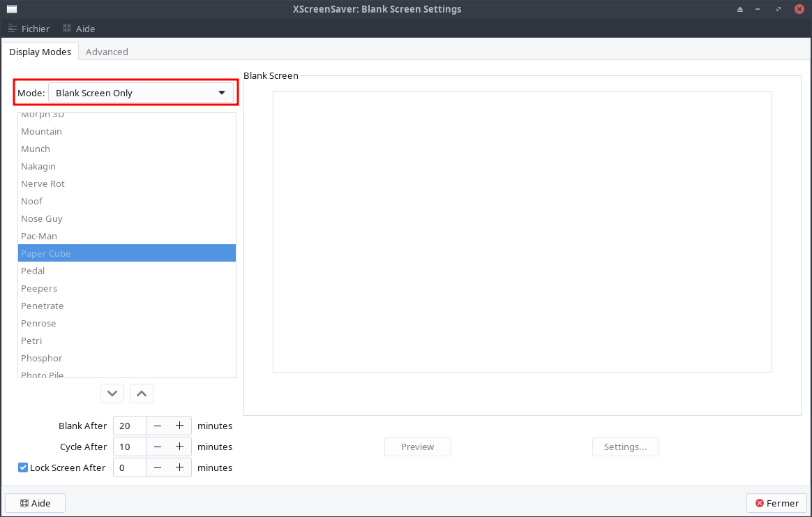
Task: Select the Display Modes tab
Action: pos(40,52)
